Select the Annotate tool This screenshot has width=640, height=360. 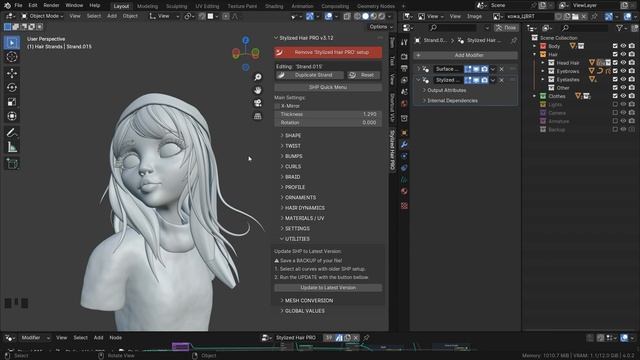pyautogui.click(x=12, y=133)
